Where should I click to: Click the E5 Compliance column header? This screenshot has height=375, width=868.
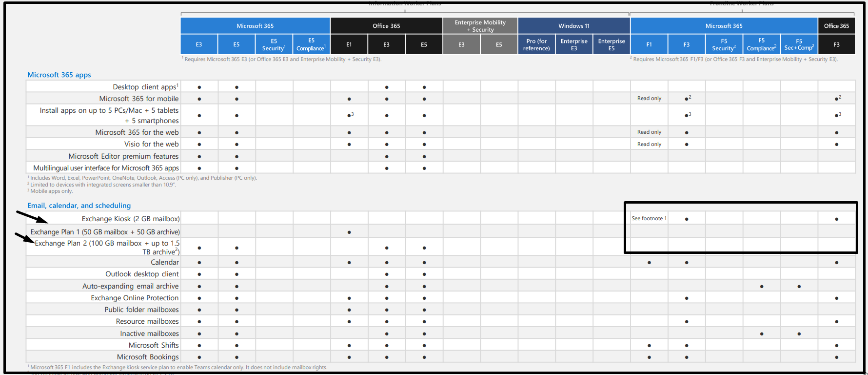[x=312, y=44]
